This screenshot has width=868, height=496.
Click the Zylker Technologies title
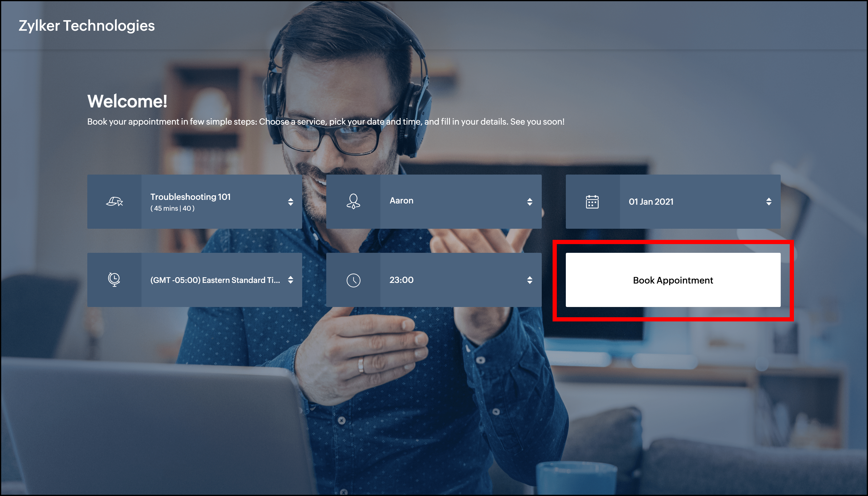point(86,26)
